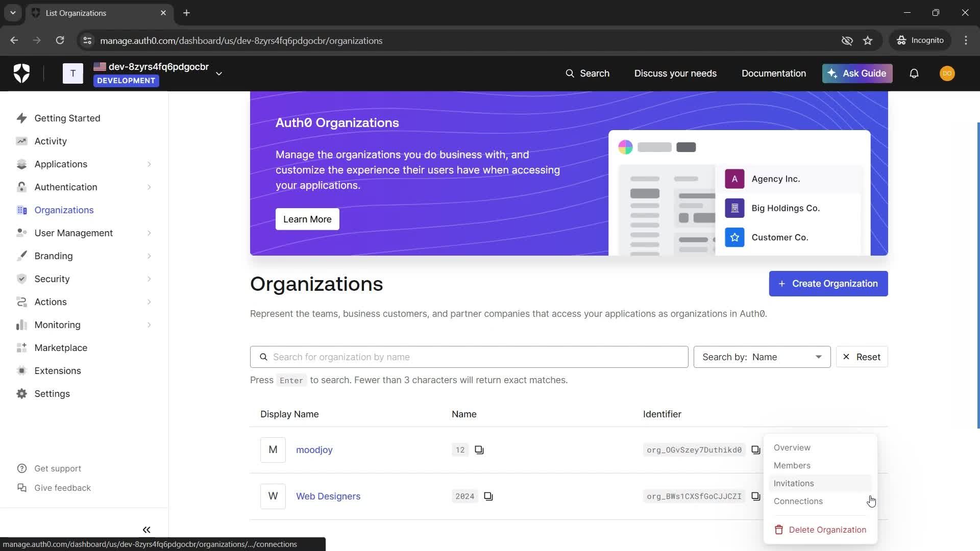Click the third-party cookies eye icon
This screenshot has width=980, height=551.
click(847, 41)
